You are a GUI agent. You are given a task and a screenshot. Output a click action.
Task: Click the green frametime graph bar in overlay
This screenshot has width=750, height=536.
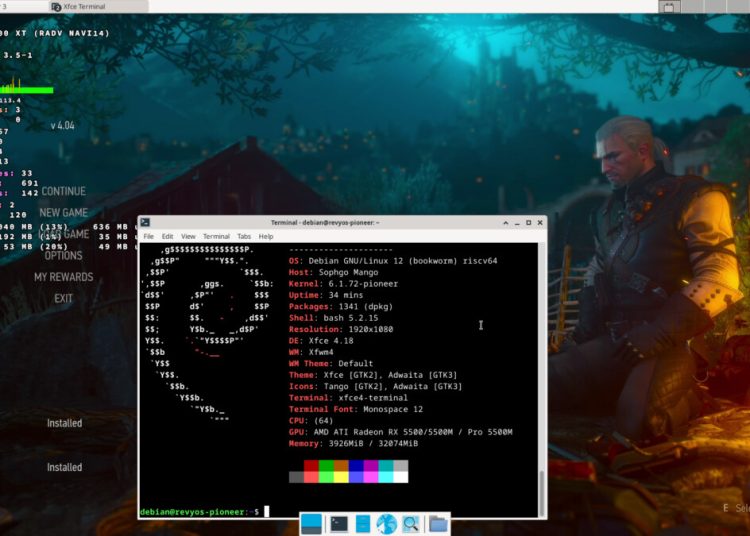tap(27, 90)
